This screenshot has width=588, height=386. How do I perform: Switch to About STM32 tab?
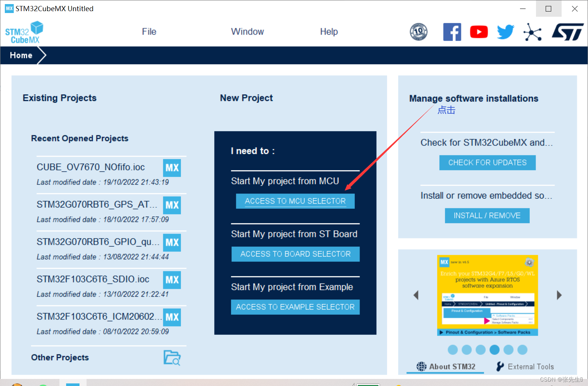[445, 366]
